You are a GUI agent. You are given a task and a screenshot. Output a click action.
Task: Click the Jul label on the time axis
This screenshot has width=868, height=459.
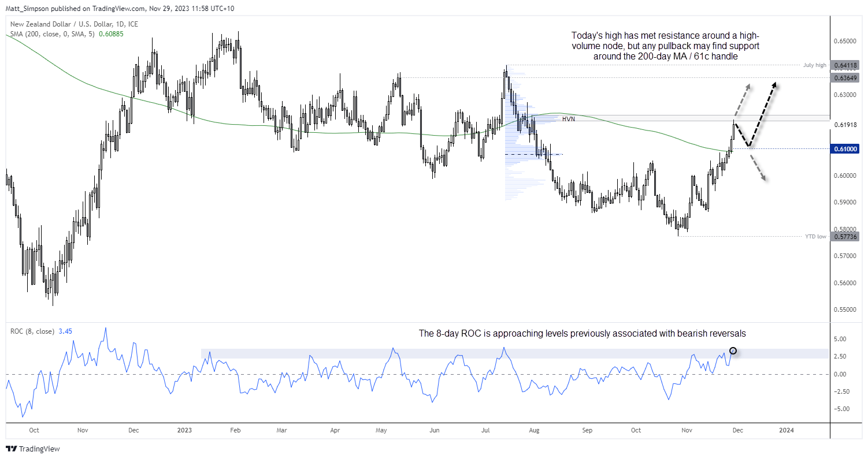tap(485, 430)
